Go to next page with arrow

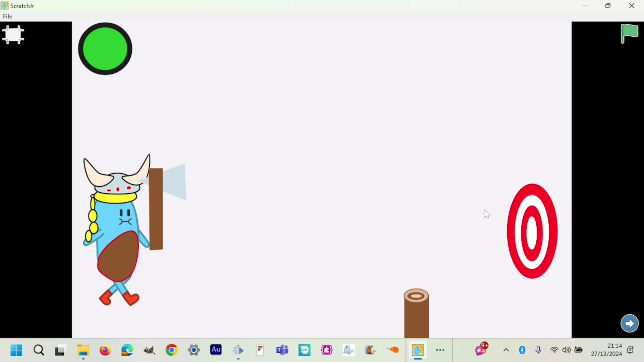(x=629, y=323)
